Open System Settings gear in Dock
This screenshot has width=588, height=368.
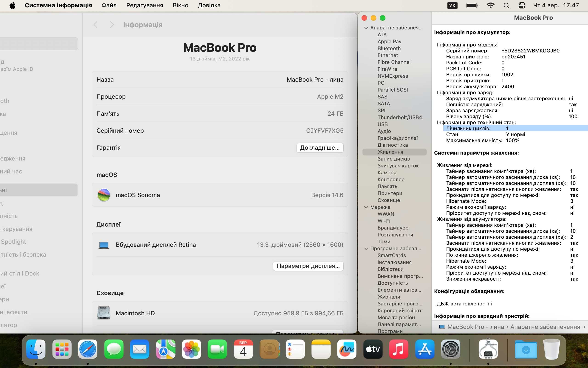point(450,349)
